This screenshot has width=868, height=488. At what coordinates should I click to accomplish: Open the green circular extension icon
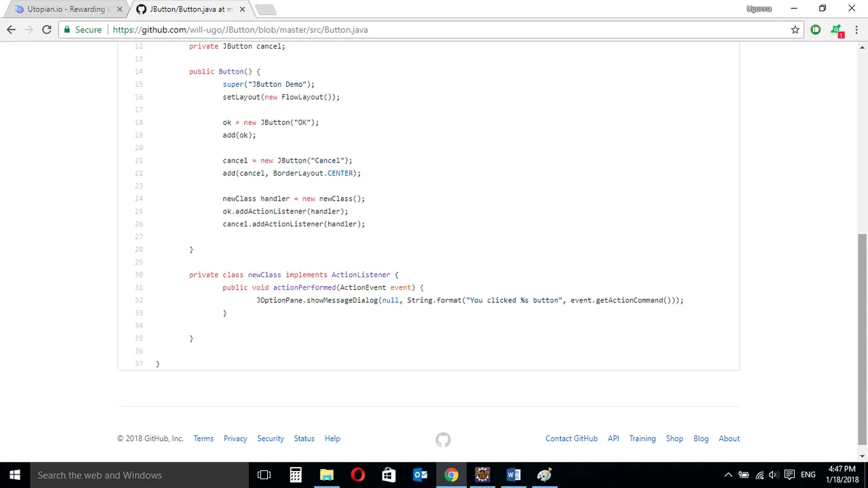pos(816,30)
